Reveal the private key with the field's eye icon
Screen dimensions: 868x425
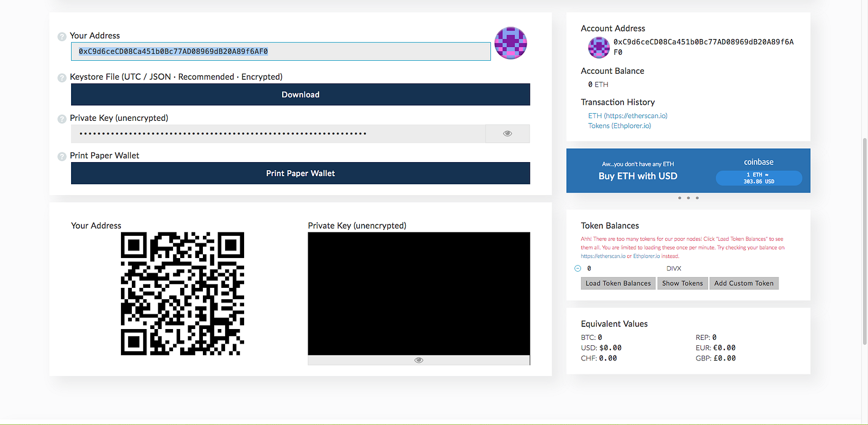click(x=508, y=133)
